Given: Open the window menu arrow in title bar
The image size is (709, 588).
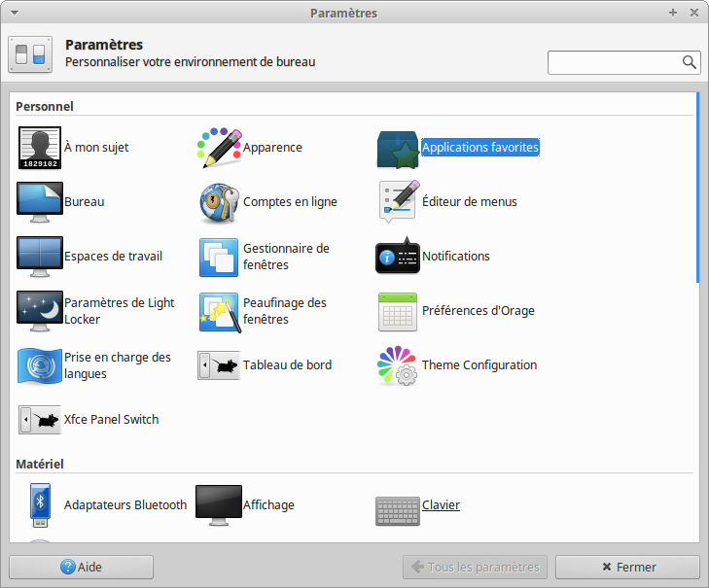Looking at the screenshot, I should [14, 13].
